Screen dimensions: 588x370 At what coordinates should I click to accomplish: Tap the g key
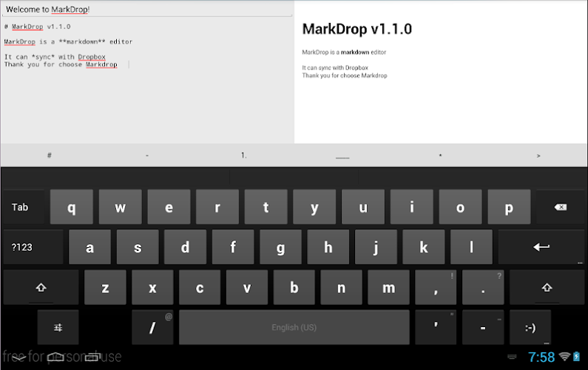click(x=280, y=247)
